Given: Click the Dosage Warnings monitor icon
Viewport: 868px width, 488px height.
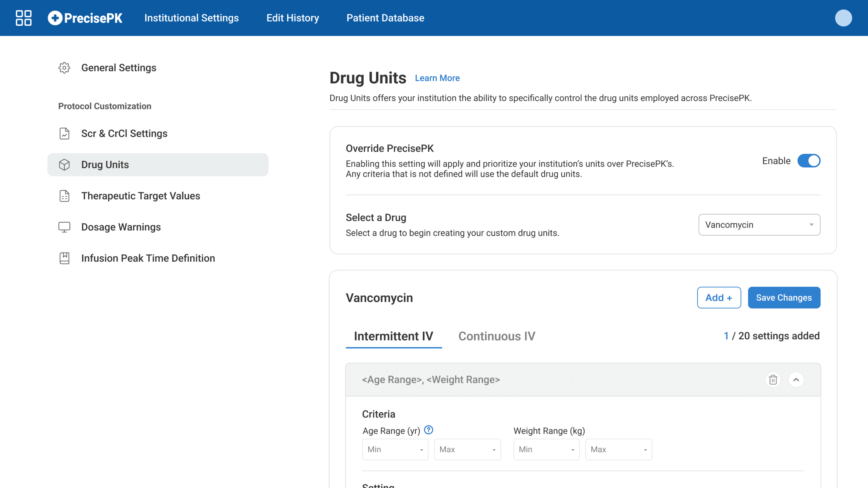Looking at the screenshot, I should point(64,227).
